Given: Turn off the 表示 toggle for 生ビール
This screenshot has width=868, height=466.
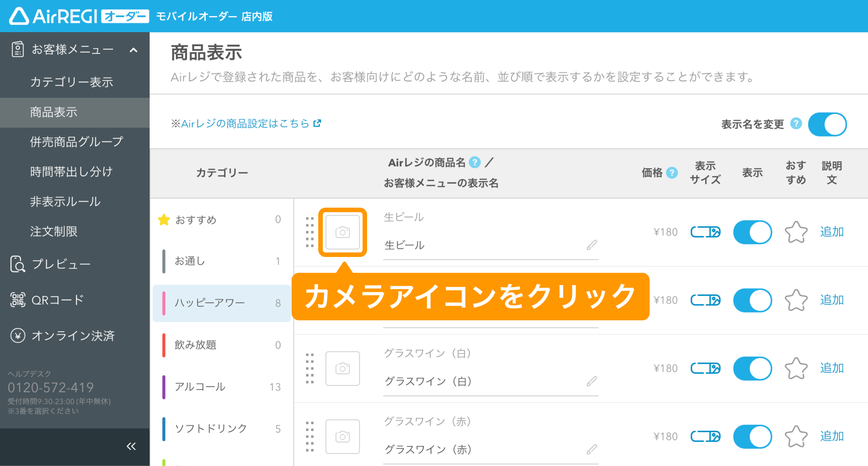Looking at the screenshot, I should 752,232.
